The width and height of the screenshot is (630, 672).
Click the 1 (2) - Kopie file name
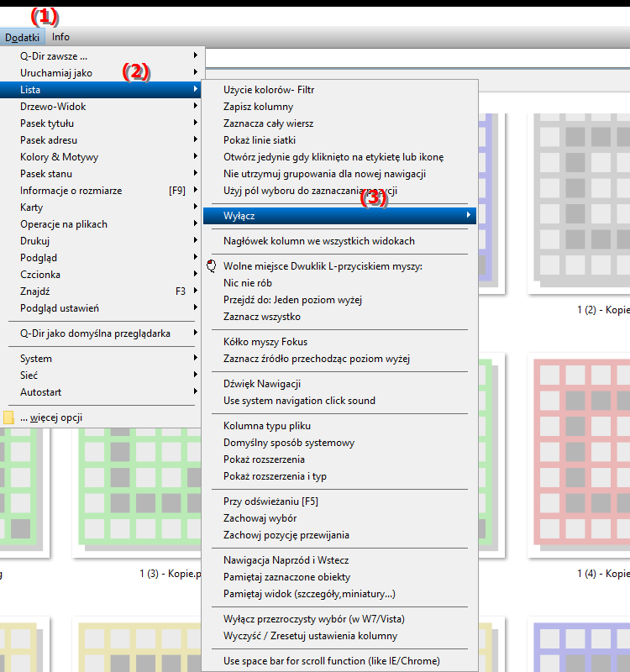click(603, 310)
